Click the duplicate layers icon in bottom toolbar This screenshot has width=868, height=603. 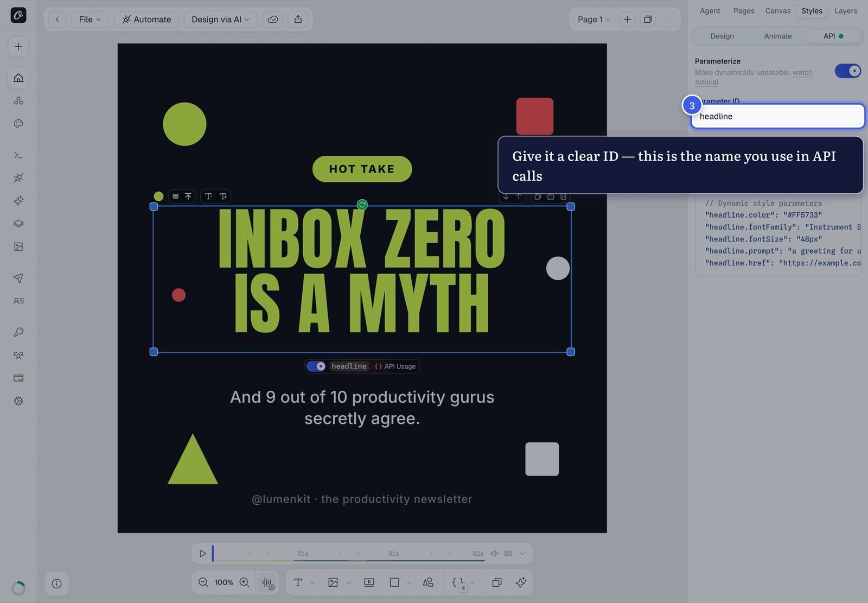coord(496,582)
